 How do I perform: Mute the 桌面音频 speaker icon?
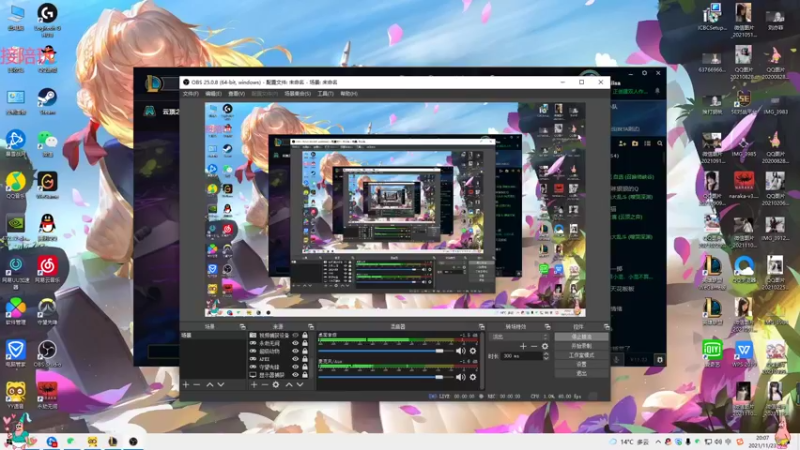(461, 351)
